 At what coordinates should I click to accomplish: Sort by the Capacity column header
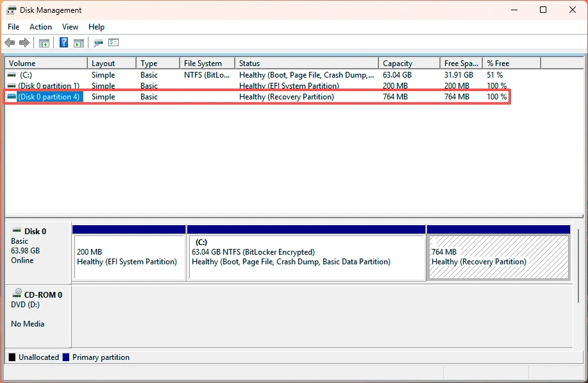(409, 64)
